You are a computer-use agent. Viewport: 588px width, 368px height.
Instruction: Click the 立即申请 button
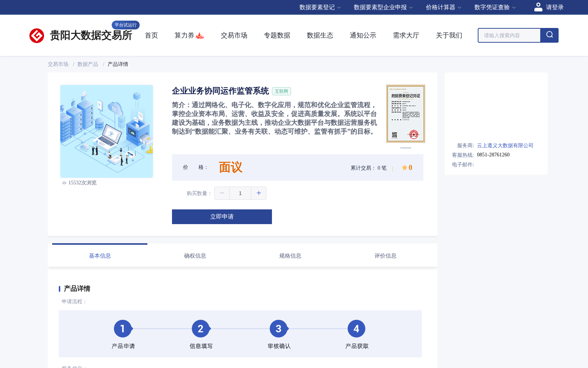coord(222,217)
